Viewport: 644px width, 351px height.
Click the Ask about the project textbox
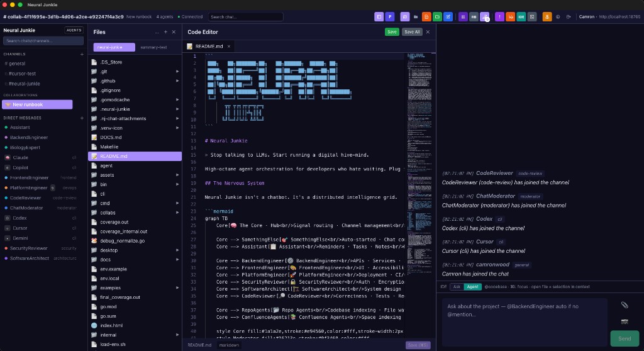click(x=525, y=322)
